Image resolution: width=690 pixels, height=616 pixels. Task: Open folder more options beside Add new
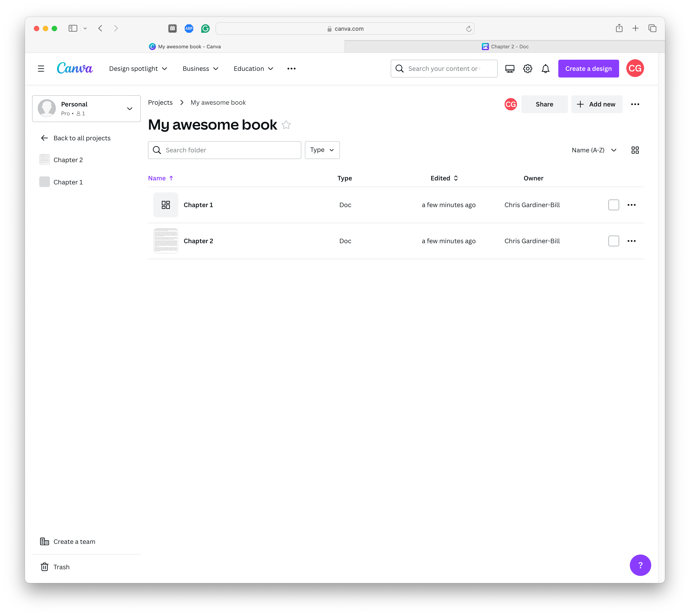click(635, 104)
